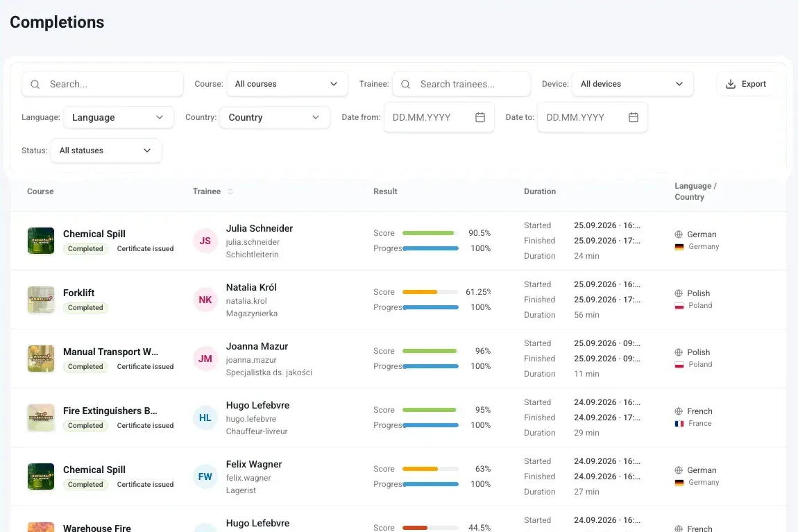Focus the Search trainees field
Image resolution: width=798 pixels, height=532 pixels.
(x=461, y=84)
